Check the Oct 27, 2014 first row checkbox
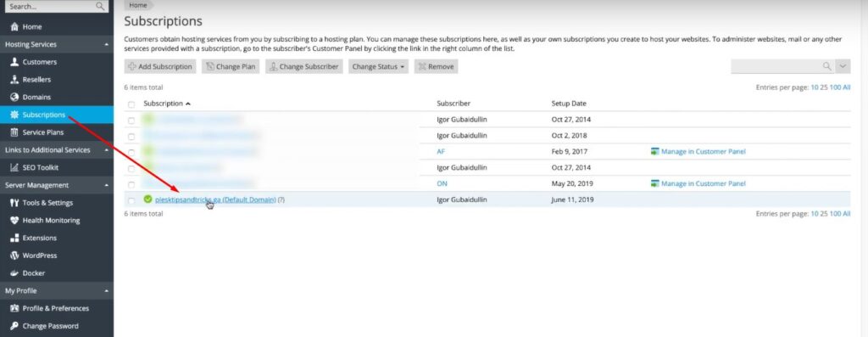This screenshot has height=337, width=868. 131,121
